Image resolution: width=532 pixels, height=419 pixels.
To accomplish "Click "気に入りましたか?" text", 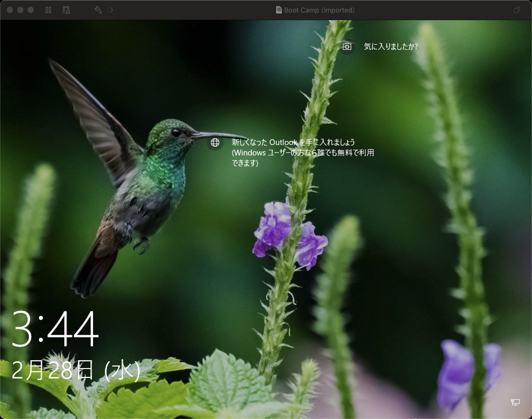I will 391,47.
